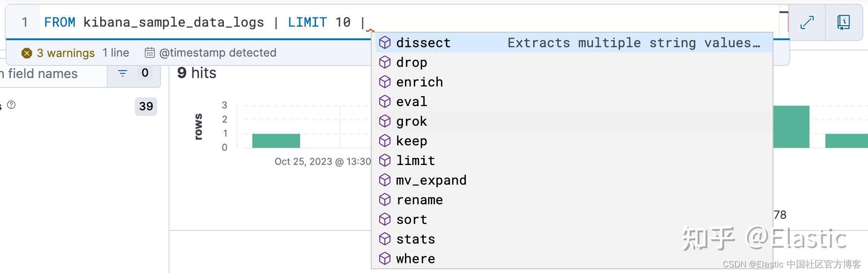Click the hexagon icon beside stats command

385,239
